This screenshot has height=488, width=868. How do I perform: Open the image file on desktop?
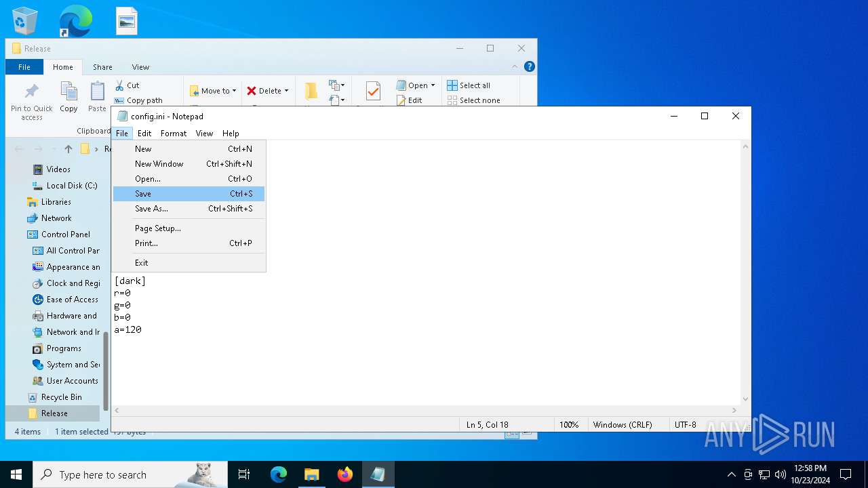127,21
